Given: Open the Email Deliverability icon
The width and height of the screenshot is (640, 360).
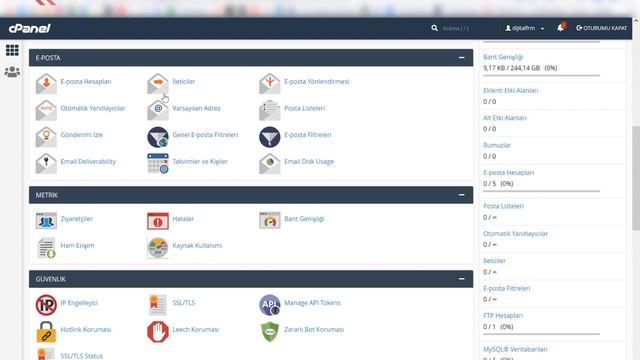Looking at the screenshot, I should coord(46,163).
